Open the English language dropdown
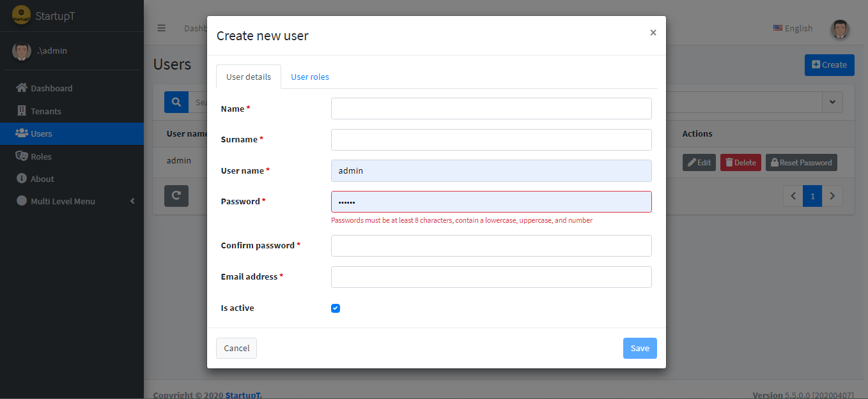868x399 pixels. [x=793, y=28]
